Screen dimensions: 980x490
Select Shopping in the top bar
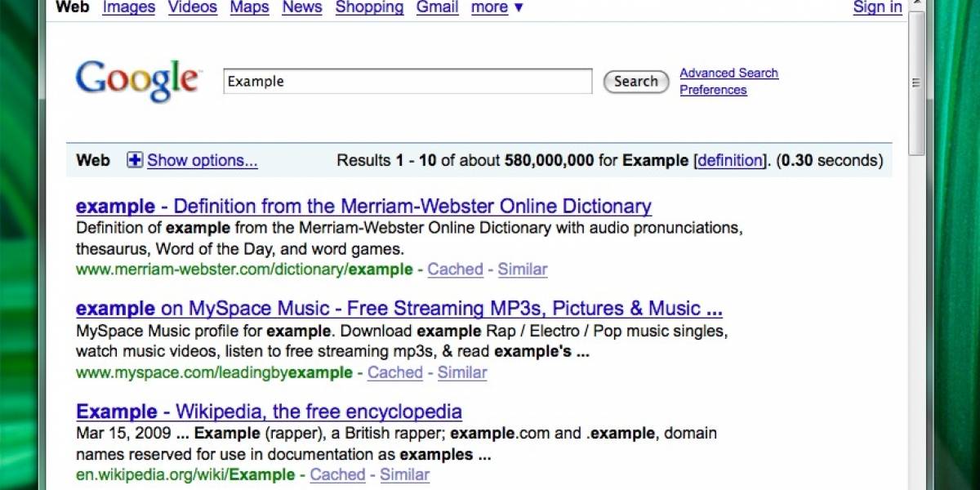click(x=369, y=7)
